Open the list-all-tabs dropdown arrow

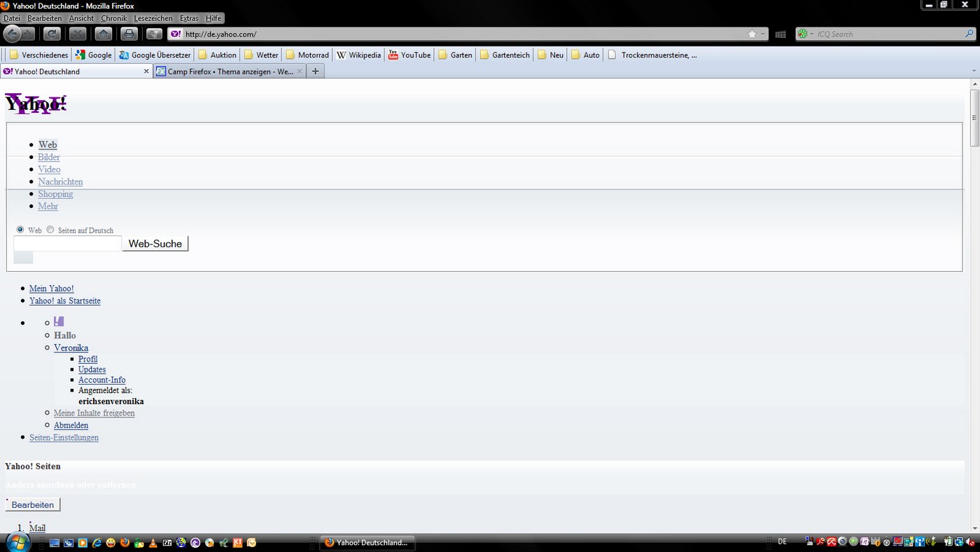click(x=974, y=71)
